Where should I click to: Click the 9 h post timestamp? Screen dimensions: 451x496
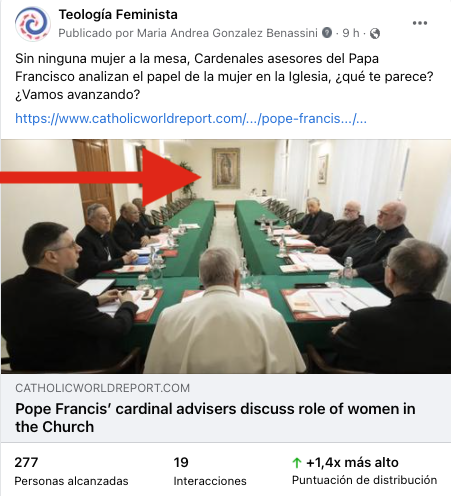[351, 33]
